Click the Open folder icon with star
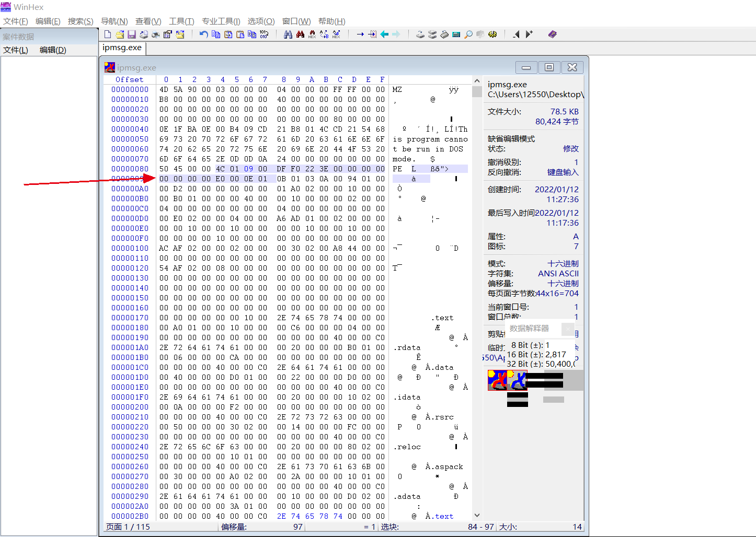Image resolution: width=756 pixels, height=537 pixels. point(180,34)
